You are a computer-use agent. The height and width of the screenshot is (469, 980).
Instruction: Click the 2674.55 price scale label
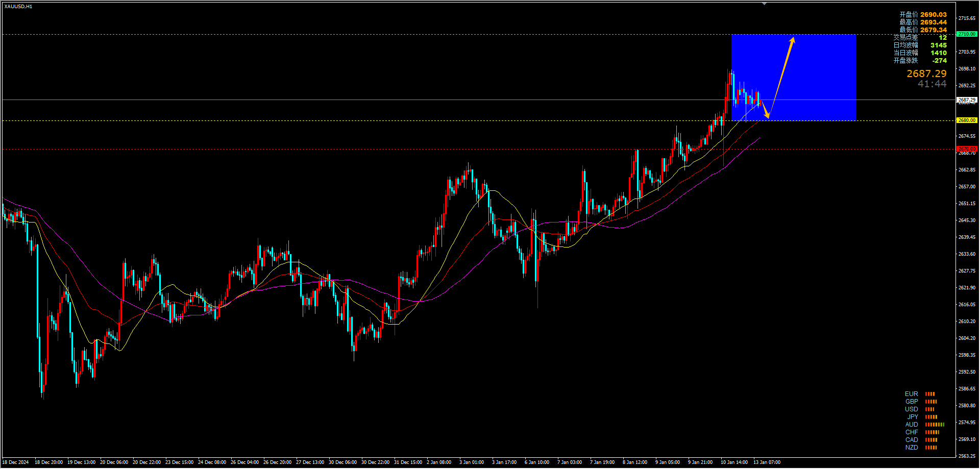coord(967,136)
